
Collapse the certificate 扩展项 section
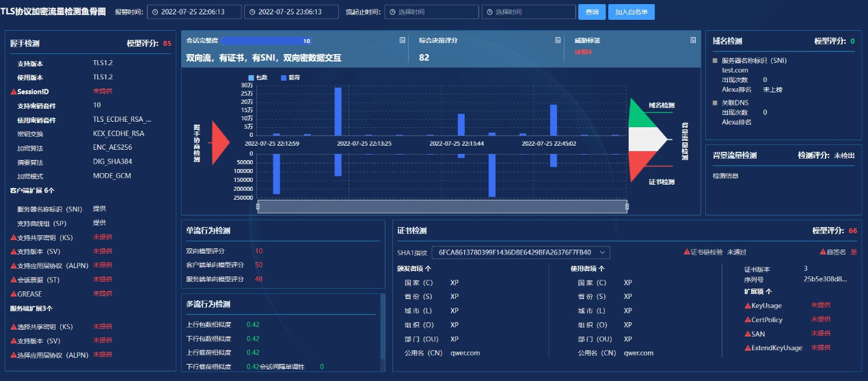tap(770, 291)
